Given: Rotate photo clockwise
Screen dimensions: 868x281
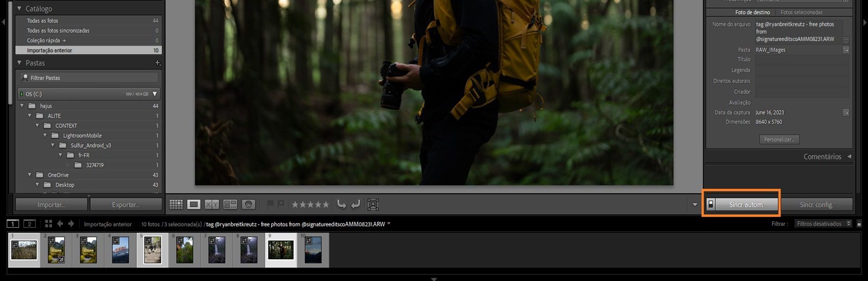Looking at the screenshot, I should pos(355,205).
